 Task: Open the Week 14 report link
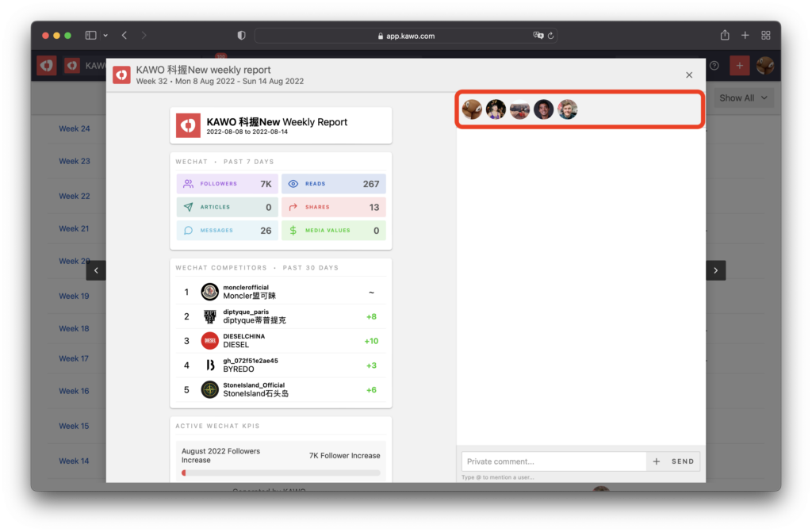74,461
